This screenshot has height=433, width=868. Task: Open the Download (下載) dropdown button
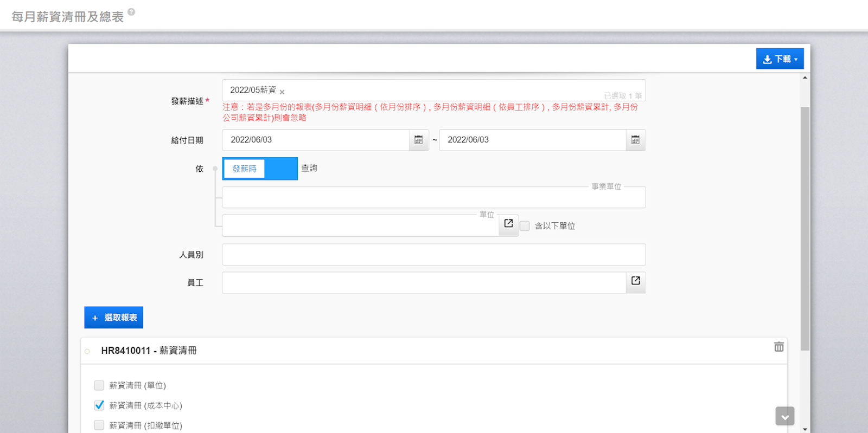click(780, 59)
